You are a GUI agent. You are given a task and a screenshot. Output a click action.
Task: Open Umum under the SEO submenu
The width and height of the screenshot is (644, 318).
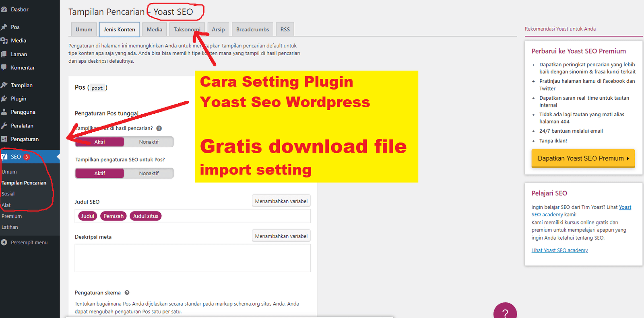click(x=9, y=172)
